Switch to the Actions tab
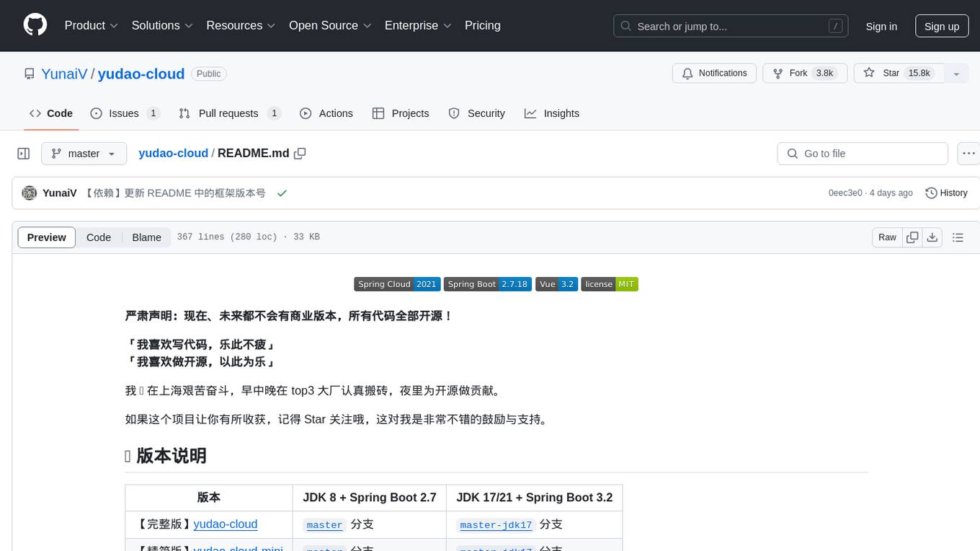980x551 pixels. click(326, 113)
